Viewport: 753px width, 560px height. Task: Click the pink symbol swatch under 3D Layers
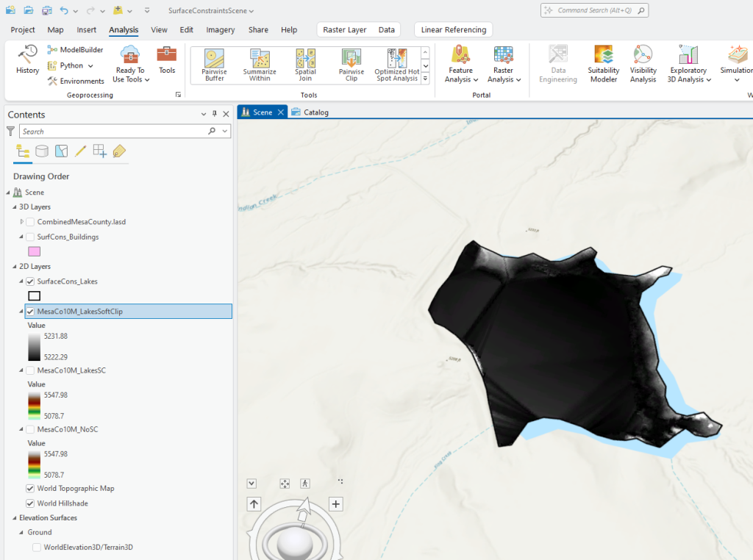pyautogui.click(x=34, y=251)
